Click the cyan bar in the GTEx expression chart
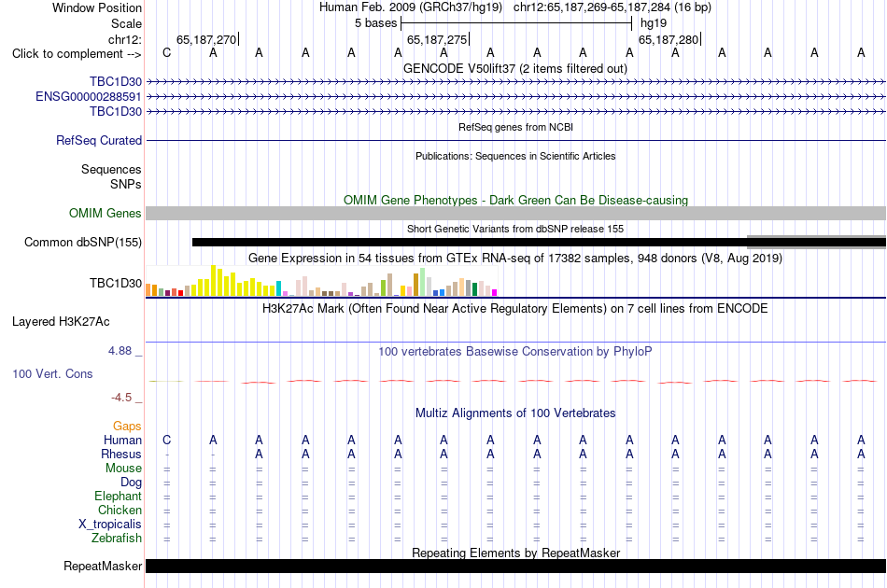This screenshot has height=588, width=887. click(278, 288)
